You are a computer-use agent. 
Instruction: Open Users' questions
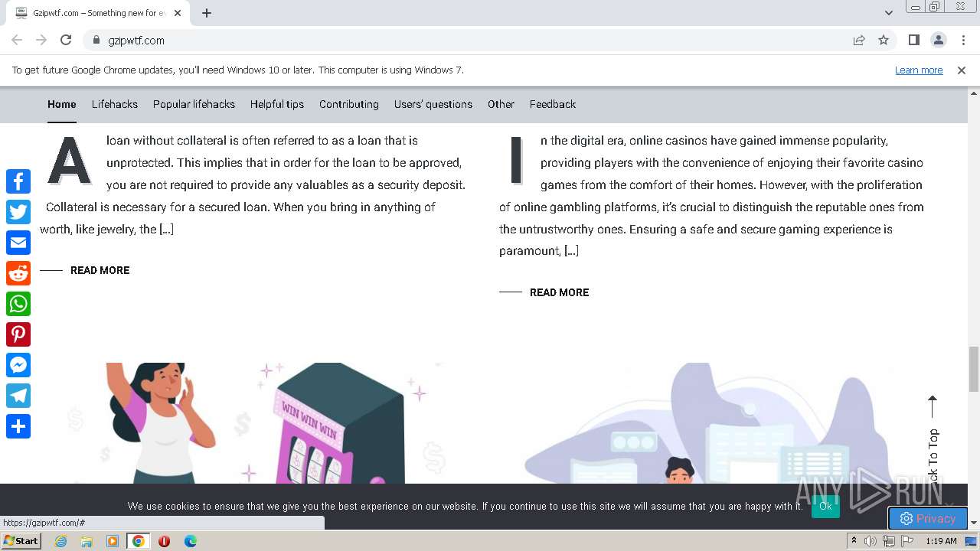point(433,104)
